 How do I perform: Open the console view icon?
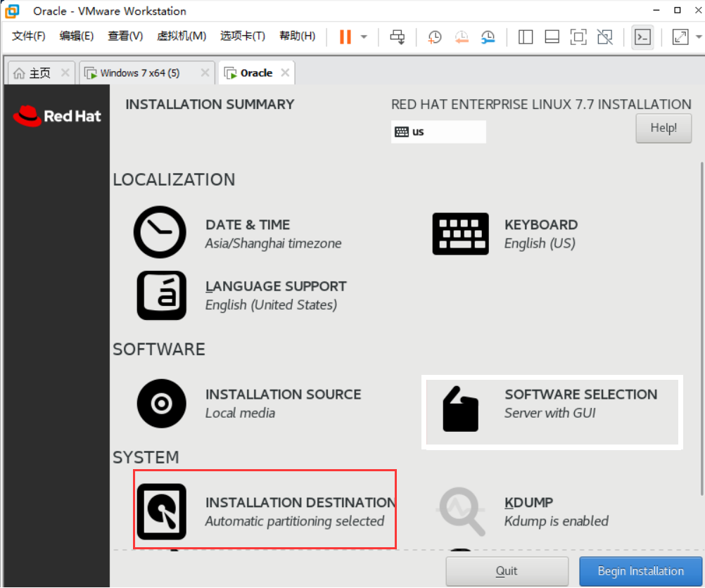[x=642, y=37]
